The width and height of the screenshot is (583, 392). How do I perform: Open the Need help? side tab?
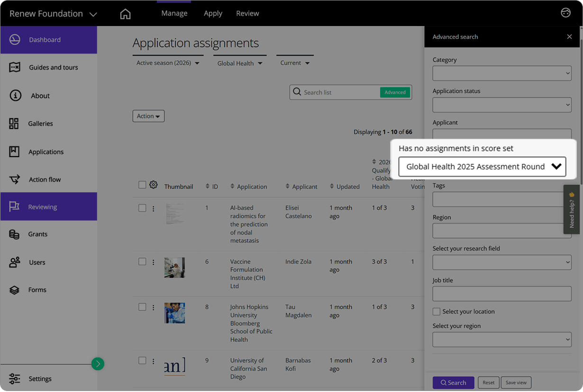click(x=572, y=209)
